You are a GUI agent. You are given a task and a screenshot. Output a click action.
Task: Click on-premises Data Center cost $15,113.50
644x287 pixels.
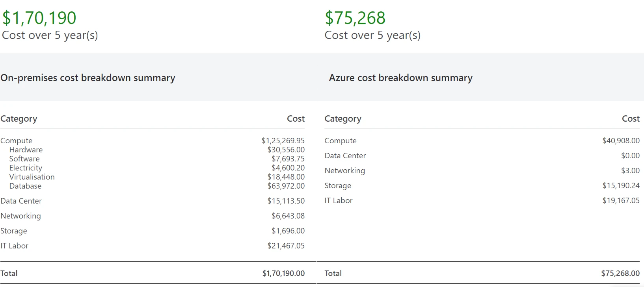pyautogui.click(x=286, y=201)
